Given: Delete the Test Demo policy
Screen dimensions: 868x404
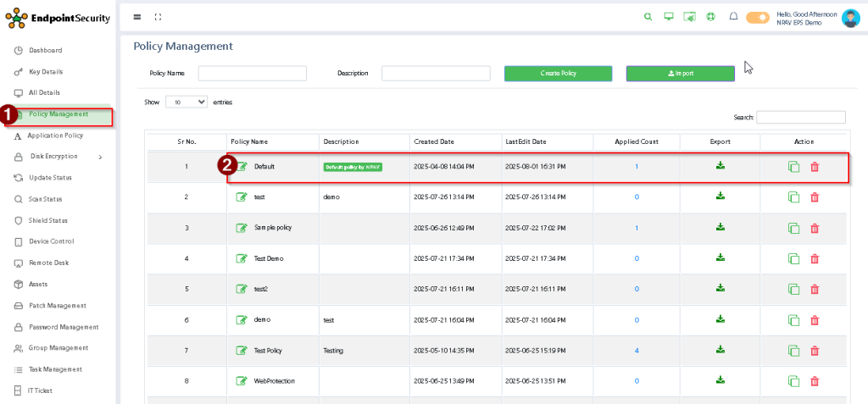Looking at the screenshot, I should 815,258.
